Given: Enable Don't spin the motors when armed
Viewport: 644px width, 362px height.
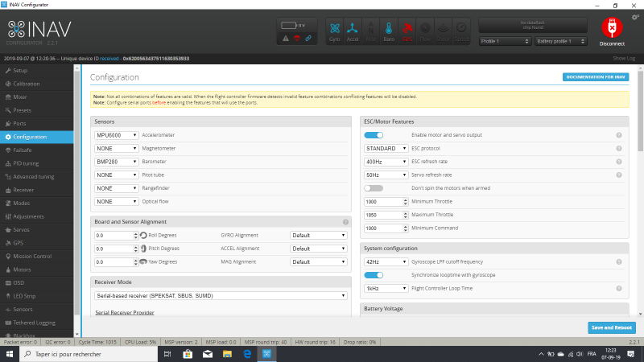Looking at the screenshot, I should tap(374, 187).
